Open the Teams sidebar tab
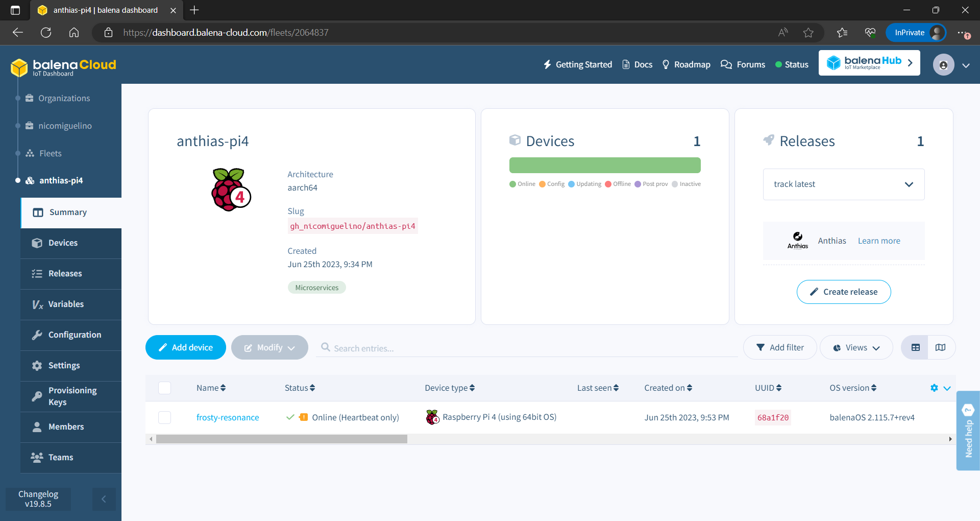The height and width of the screenshot is (521, 980). click(x=71, y=458)
